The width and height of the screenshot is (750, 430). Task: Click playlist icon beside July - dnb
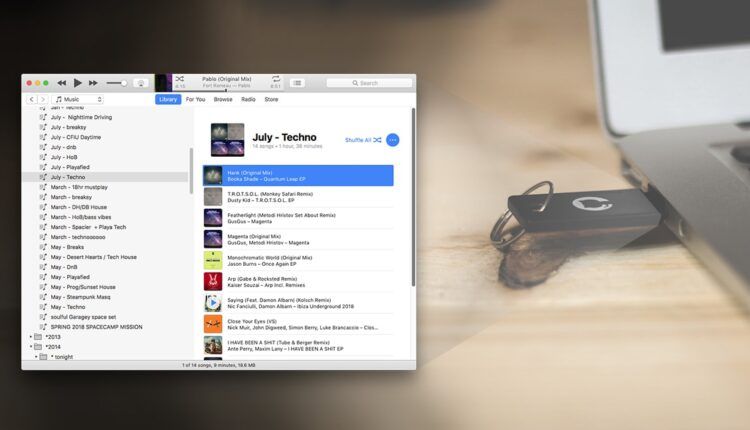coord(43,147)
